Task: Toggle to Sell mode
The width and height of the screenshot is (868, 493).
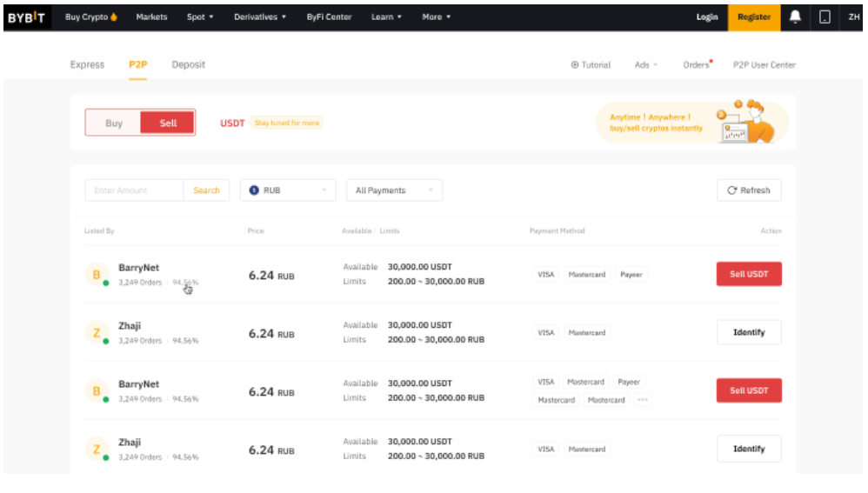Action: tap(168, 123)
